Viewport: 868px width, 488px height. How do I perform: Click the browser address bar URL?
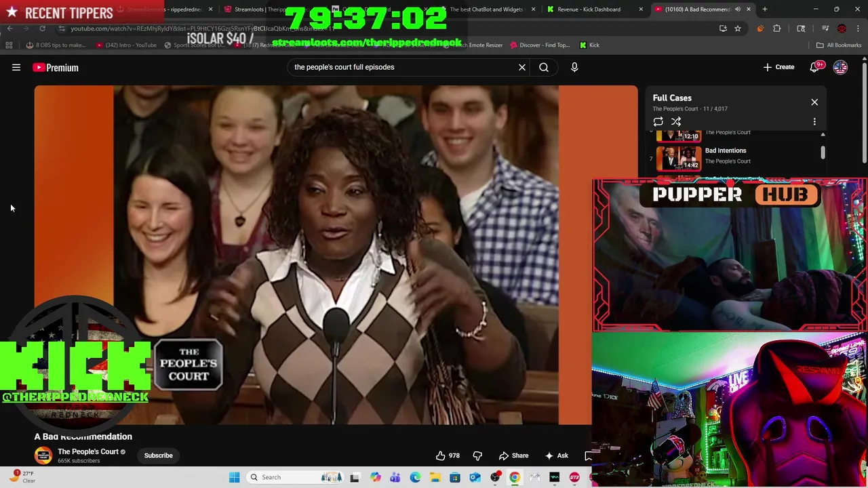(203, 28)
